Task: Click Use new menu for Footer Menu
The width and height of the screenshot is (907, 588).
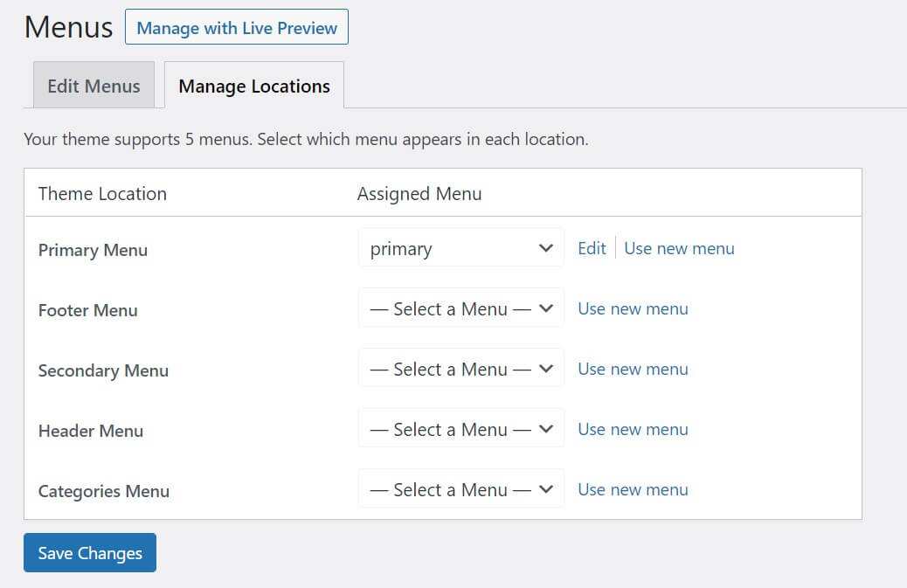Action: click(633, 308)
